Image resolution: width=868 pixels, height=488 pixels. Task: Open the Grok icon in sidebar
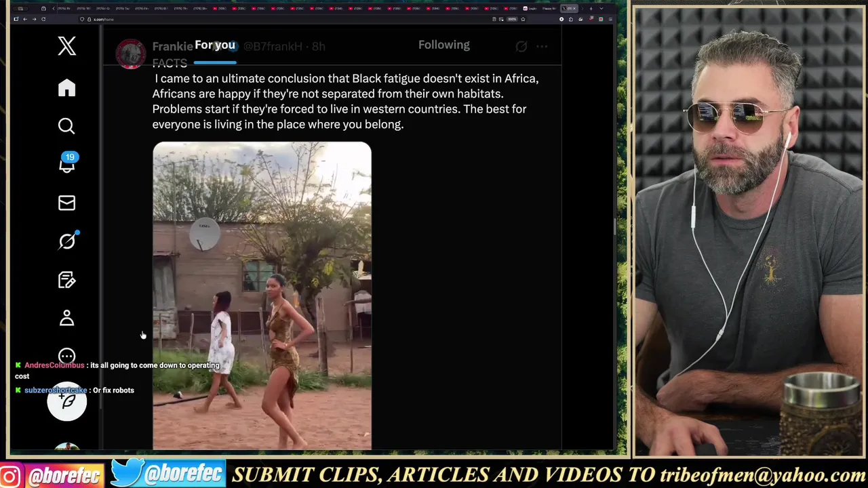pyautogui.click(x=67, y=241)
